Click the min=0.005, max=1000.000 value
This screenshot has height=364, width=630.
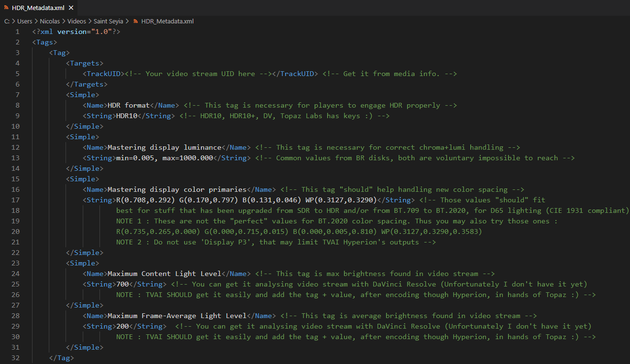tap(164, 158)
